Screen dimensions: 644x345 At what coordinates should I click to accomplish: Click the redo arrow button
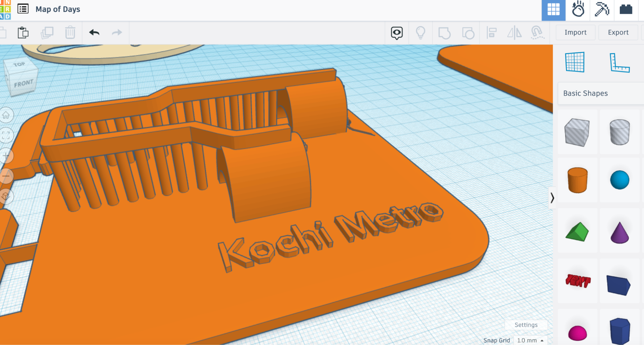[117, 33]
